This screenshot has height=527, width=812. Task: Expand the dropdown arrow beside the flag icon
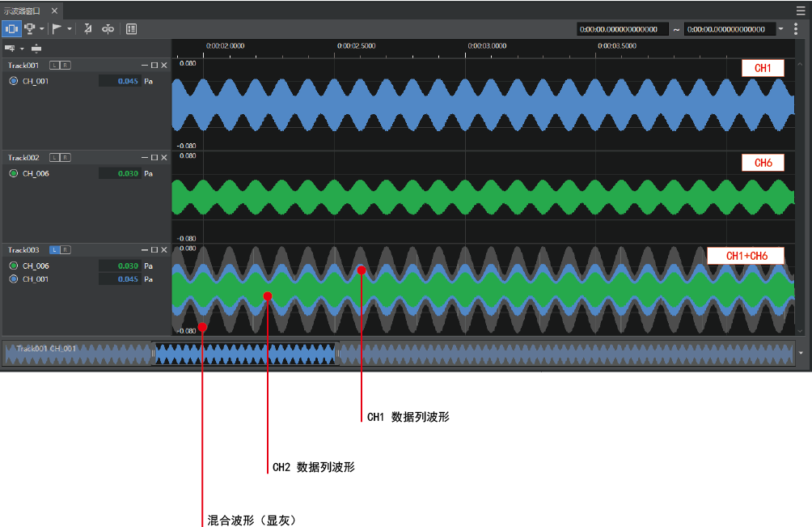tap(70, 29)
